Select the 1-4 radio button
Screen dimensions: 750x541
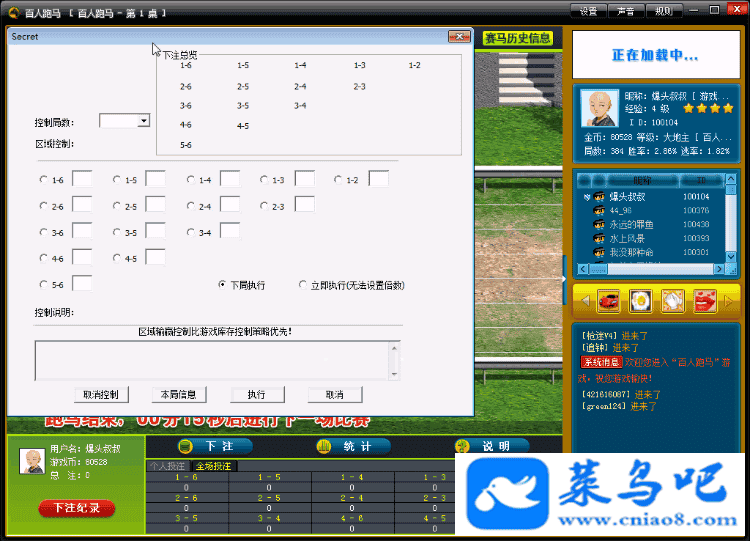pos(191,180)
